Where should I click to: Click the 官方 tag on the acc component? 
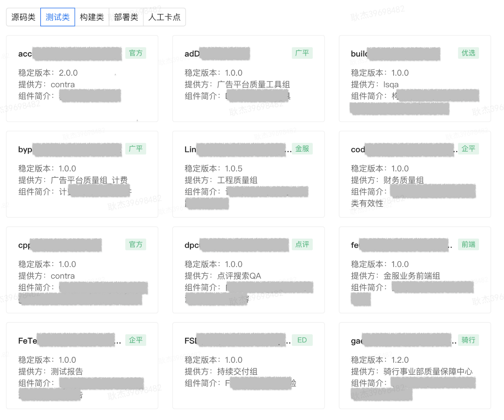136,53
